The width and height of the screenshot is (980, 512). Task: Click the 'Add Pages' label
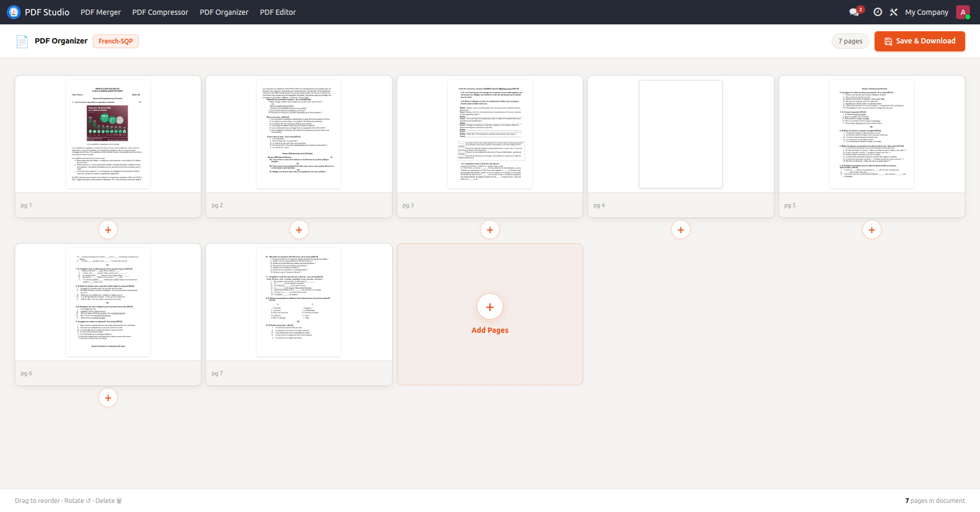pos(490,330)
